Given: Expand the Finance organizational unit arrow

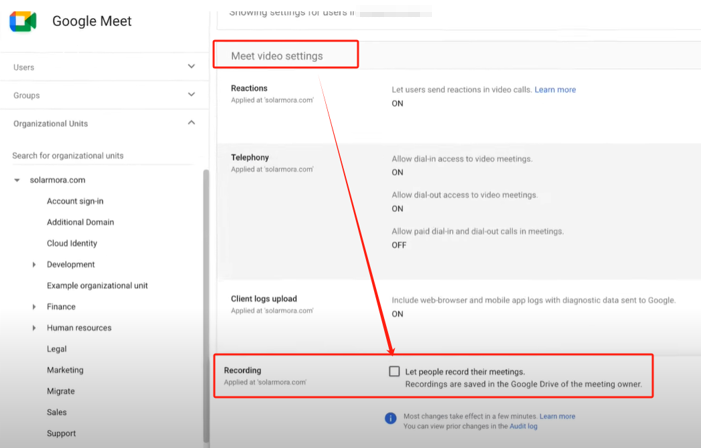Looking at the screenshot, I should (x=34, y=307).
